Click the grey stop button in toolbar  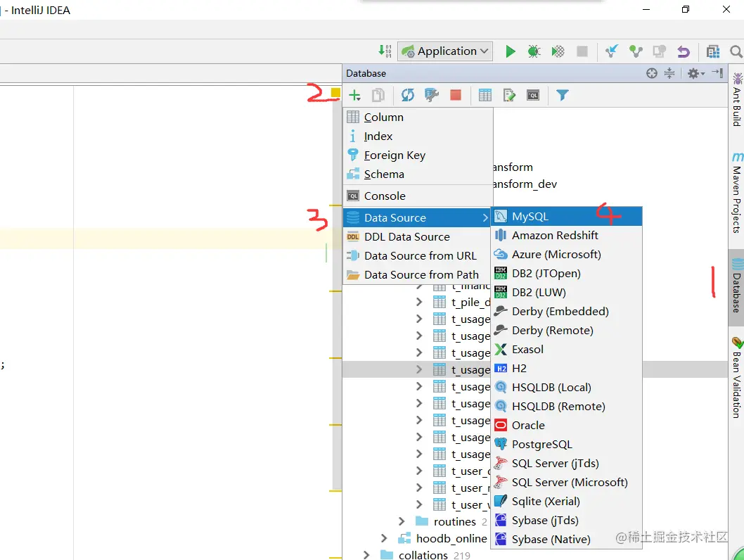(582, 51)
